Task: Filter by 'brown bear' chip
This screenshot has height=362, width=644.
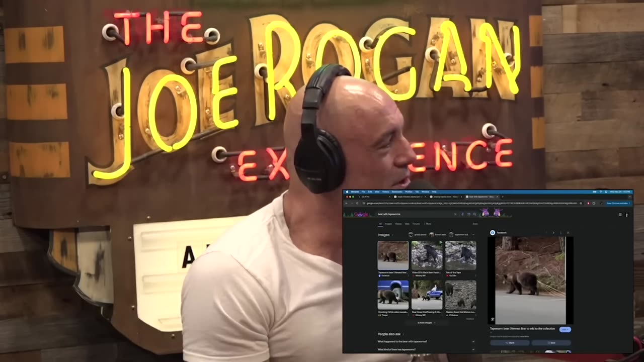Action: (439, 235)
